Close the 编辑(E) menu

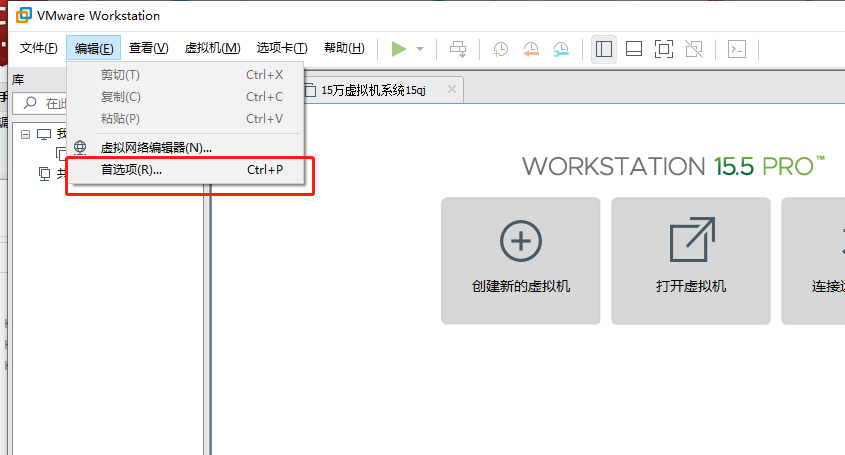coord(93,48)
